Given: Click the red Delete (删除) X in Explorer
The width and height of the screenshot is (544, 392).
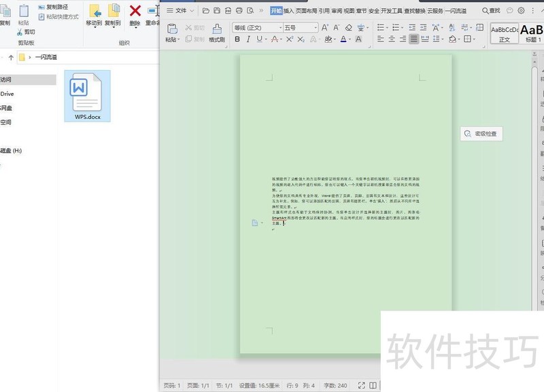Looking at the screenshot, I should (x=135, y=15).
